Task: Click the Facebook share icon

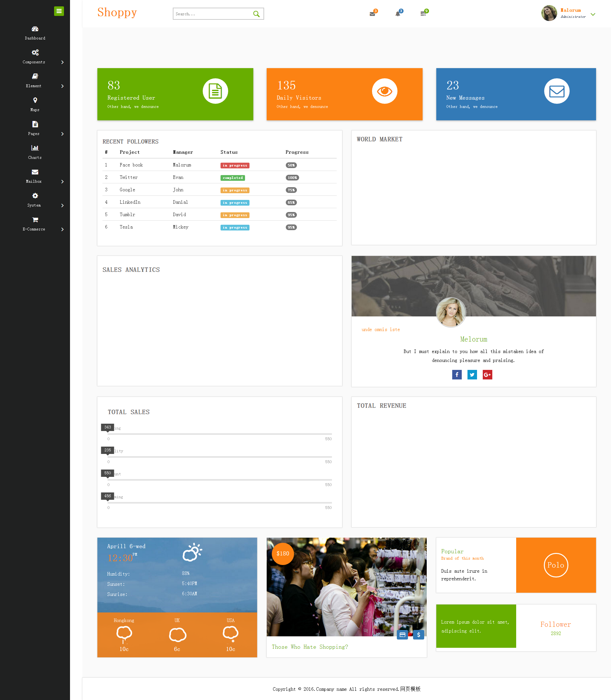Action: click(457, 375)
